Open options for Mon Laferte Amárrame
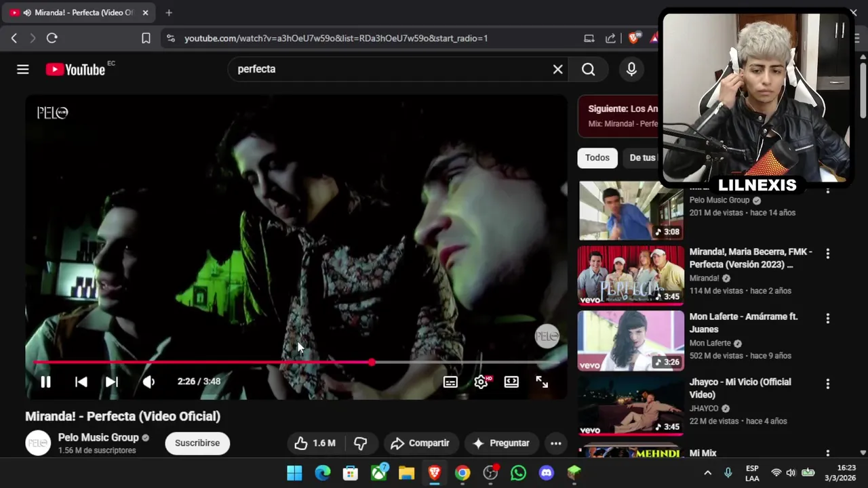Image resolution: width=868 pixels, height=488 pixels. (827, 319)
